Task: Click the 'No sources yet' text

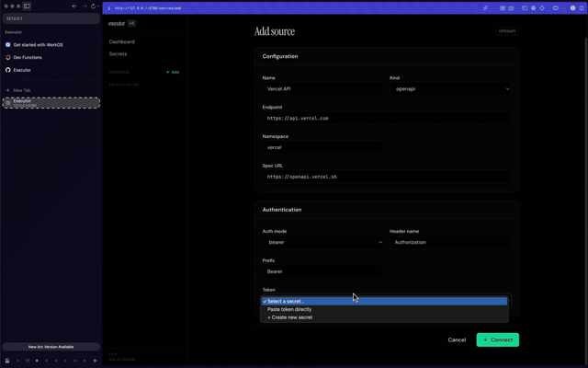Action: (124, 85)
